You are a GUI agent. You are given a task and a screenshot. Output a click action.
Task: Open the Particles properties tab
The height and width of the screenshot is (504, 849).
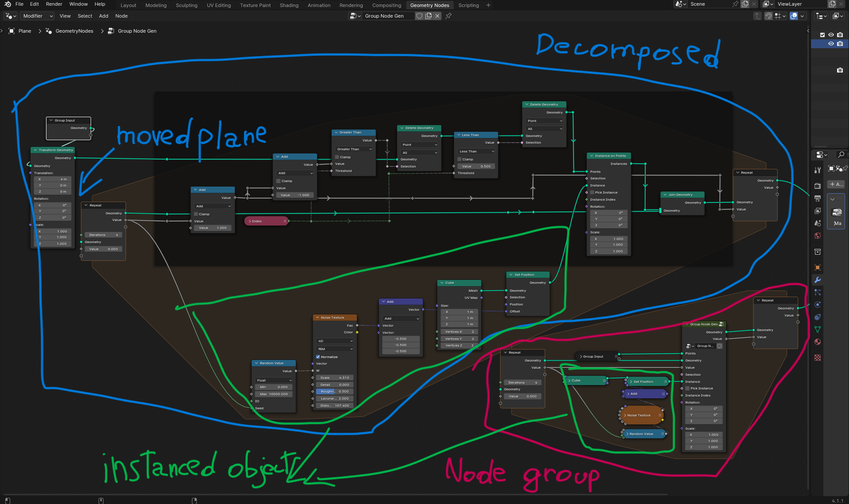pyautogui.click(x=817, y=292)
